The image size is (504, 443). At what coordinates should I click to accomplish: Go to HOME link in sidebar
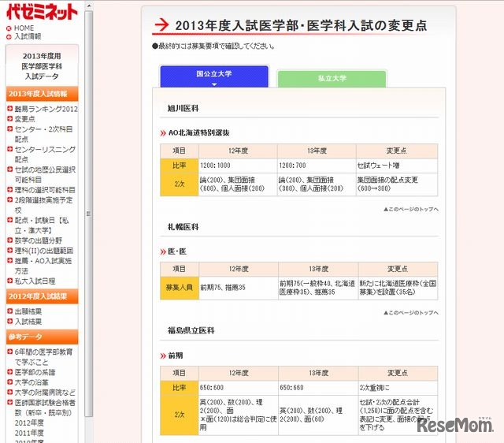24,28
